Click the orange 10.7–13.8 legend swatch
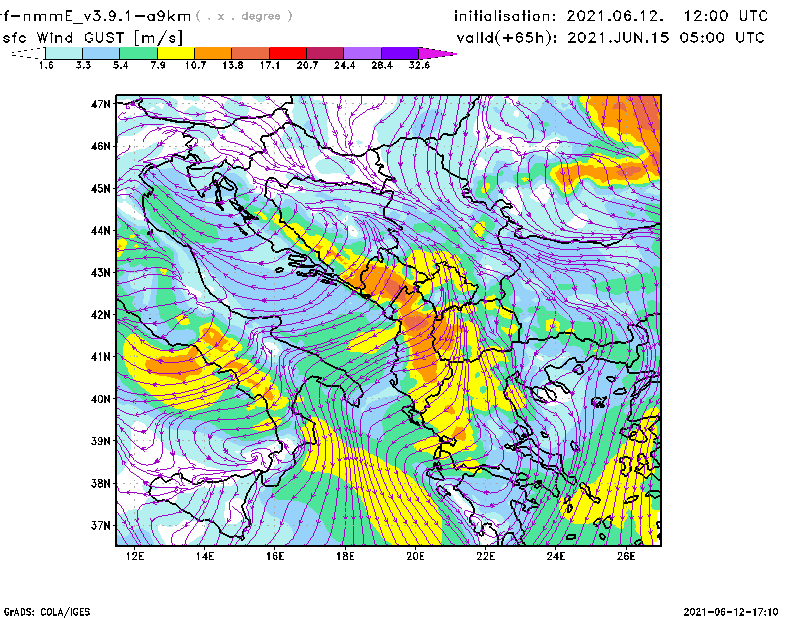The width and height of the screenshot is (800, 618). tap(213, 53)
